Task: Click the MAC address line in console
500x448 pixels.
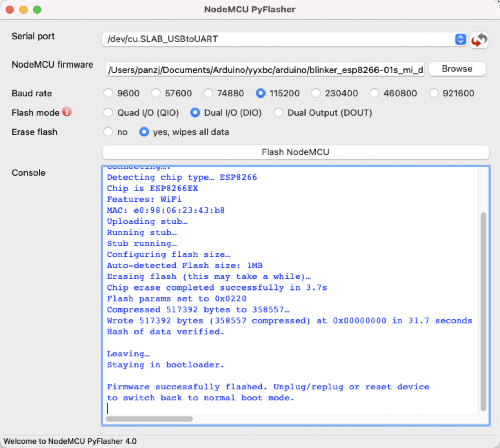Action: click(x=166, y=210)
